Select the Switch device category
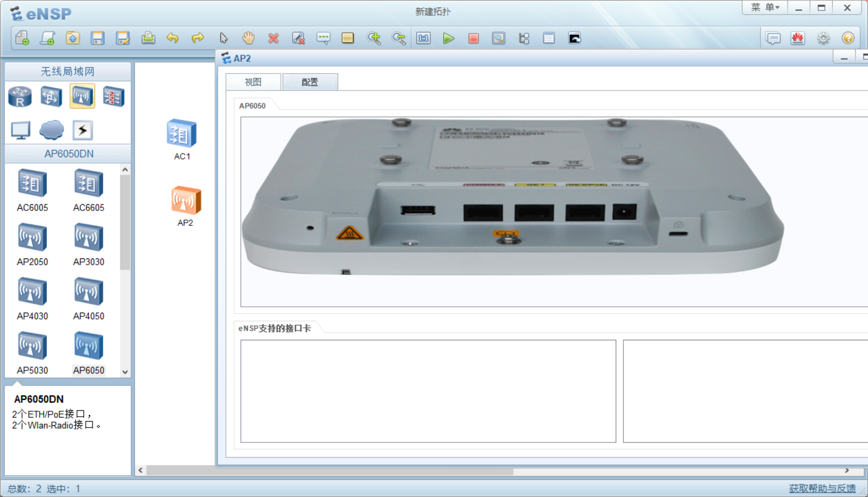The height and width of the screenshot is (497, 868). point(51,96)
